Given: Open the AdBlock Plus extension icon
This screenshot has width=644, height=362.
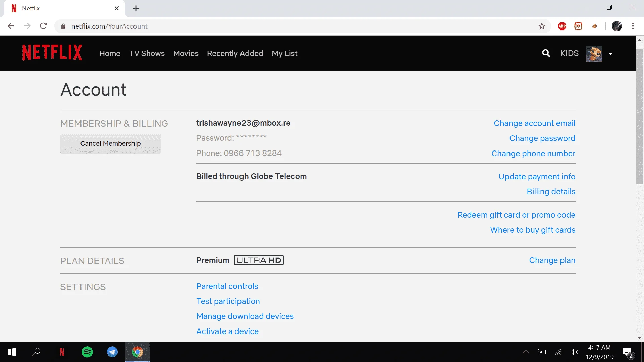Looking at the screenshot, I should 562,26.
